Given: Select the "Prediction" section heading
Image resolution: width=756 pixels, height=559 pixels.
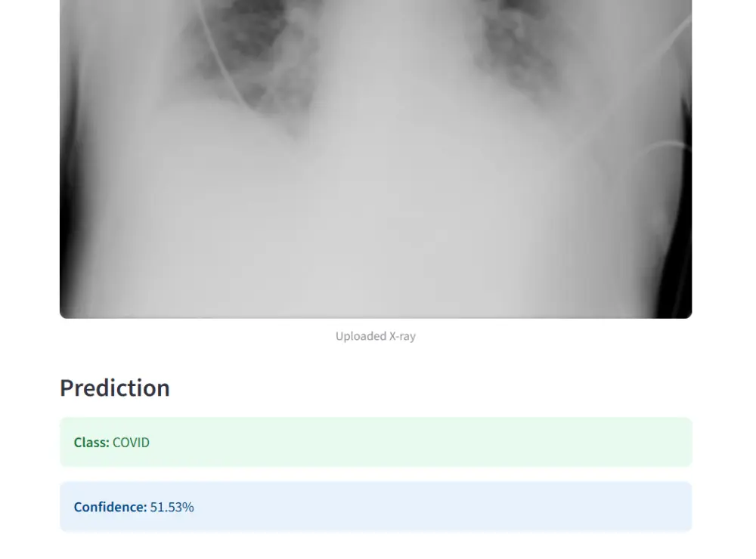Looking at the screenshot, I should (115, 388).
